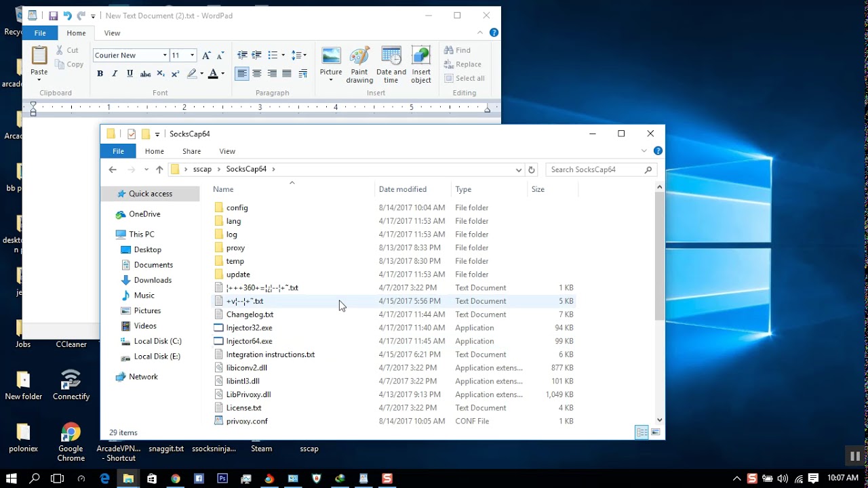
Task: Click the Undo arrow in WordPad's title bar
Action: coord(67,16)
